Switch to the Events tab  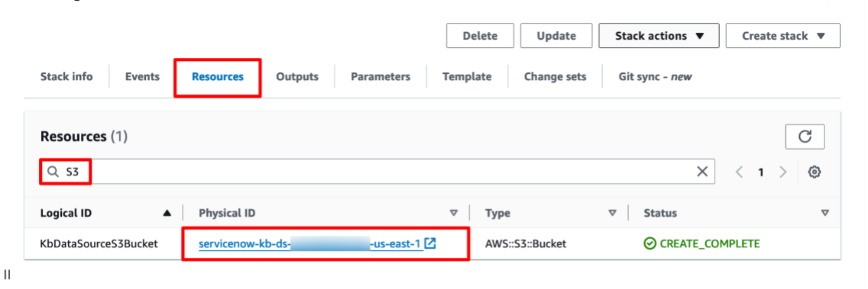click(142, 76)
